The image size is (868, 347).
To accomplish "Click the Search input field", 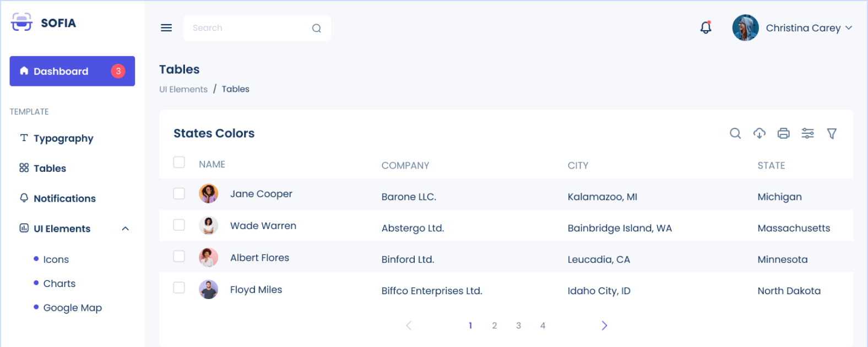I will coord(248,28).
